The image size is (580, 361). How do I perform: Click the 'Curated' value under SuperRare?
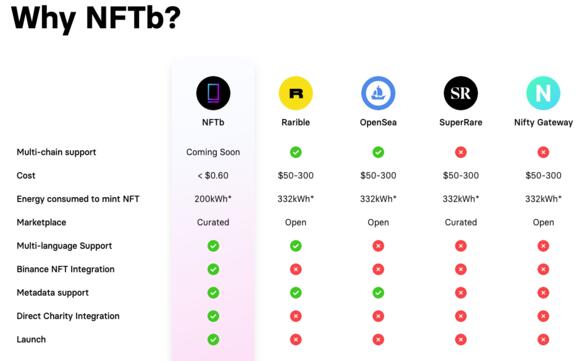(461, 222)
